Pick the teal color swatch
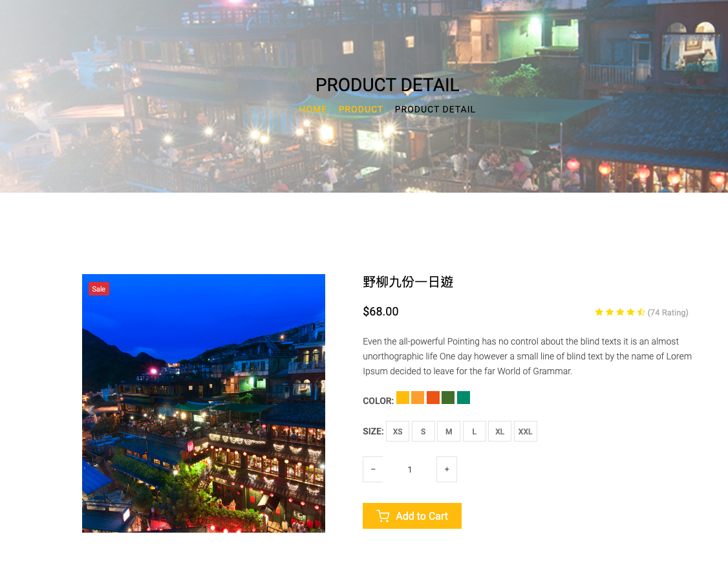728x565 pixels. pyautogui.click(x=464, y=398)
